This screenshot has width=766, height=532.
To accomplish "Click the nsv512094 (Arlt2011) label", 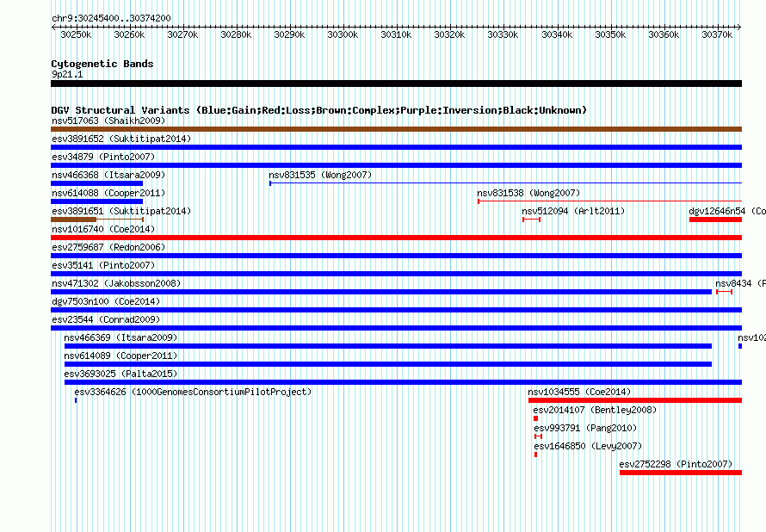I will pyautogui.click(x=573, y=211).
